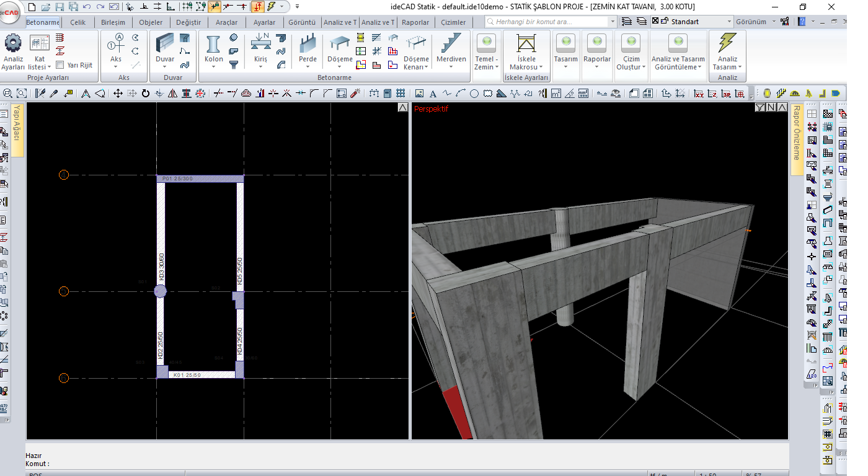868x476 pixels.
Task: Click the circular column icon in ribbon
Action: click(234, 37)
